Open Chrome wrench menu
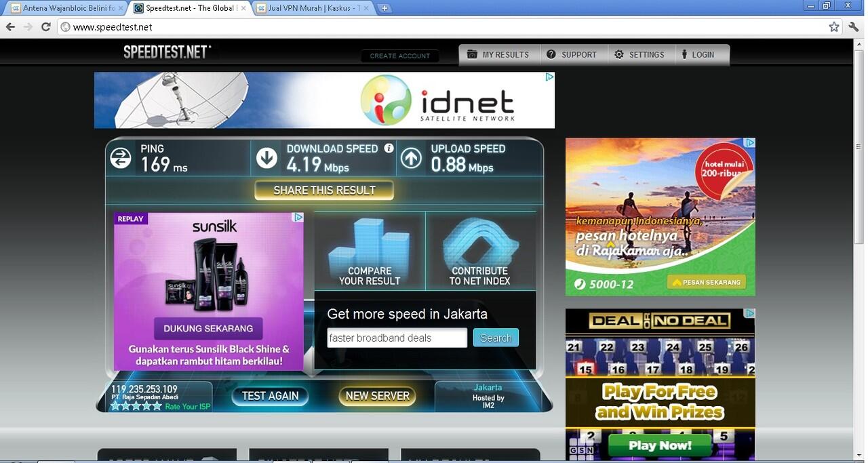This screenshot has width=868, height=463. click(854, 27)
